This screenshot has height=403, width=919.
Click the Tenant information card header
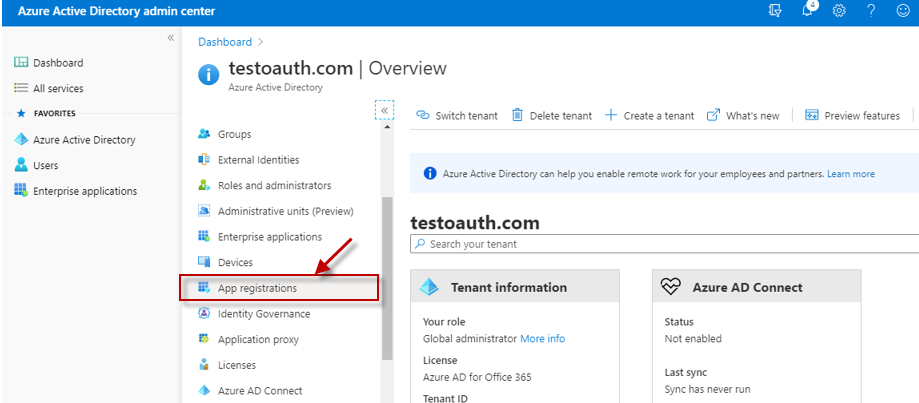[x=515, y=286]
